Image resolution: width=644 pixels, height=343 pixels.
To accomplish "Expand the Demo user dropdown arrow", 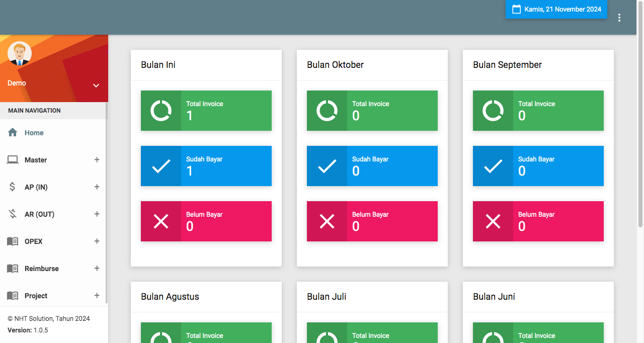I will click(x=96, y=85).
